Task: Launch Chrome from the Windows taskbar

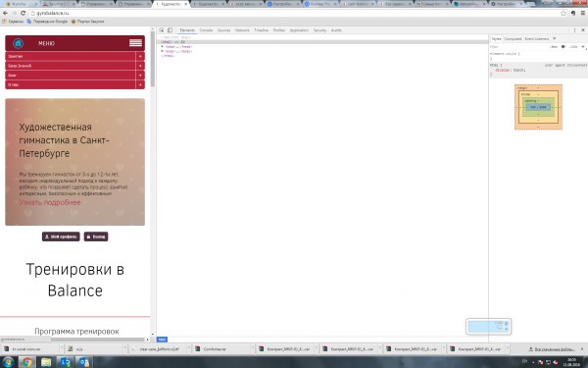Action: 26,362
